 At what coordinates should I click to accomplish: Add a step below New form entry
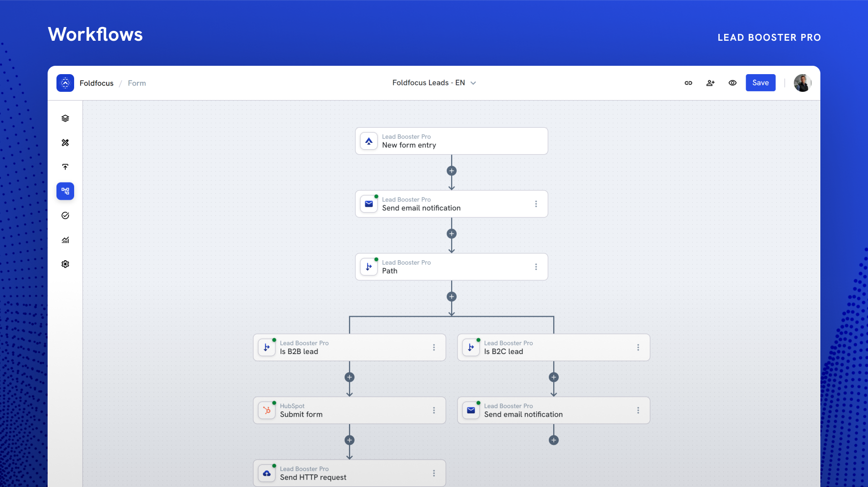tap(451, 170)
